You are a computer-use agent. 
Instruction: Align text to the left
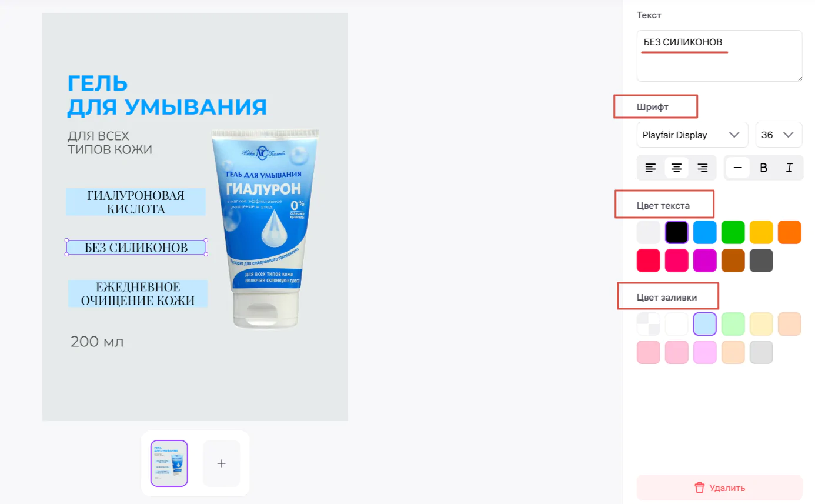coord(650,168)
